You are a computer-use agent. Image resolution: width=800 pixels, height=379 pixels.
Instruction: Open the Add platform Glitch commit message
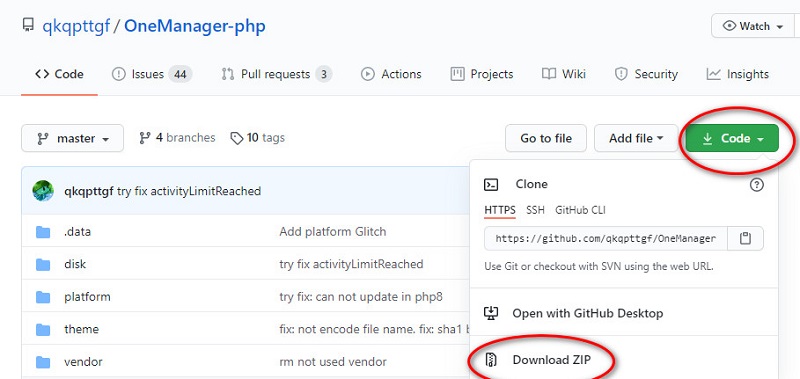tap(333, 232)
